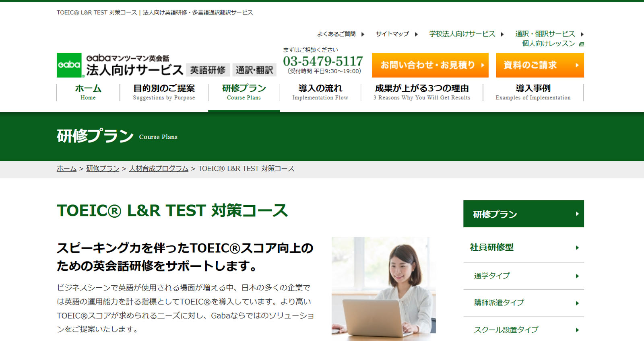Open サイトマップ link

pos(392,34)
